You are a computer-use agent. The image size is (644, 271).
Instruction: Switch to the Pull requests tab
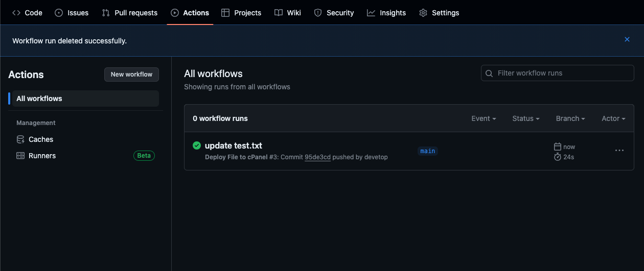click(x=130, y=13)
